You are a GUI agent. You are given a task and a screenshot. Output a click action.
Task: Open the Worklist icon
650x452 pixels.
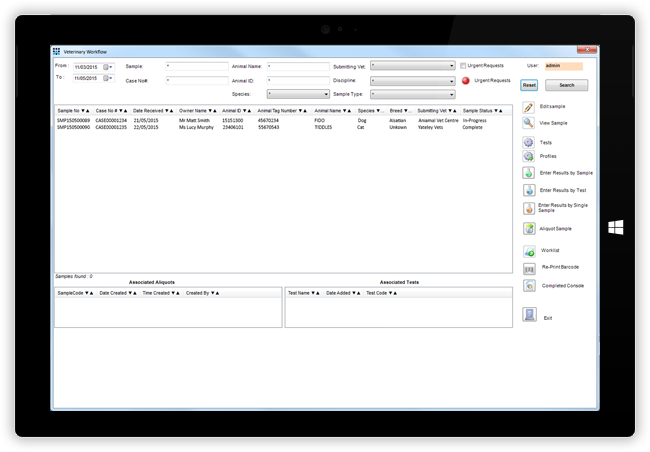click(x=529, y=250)
